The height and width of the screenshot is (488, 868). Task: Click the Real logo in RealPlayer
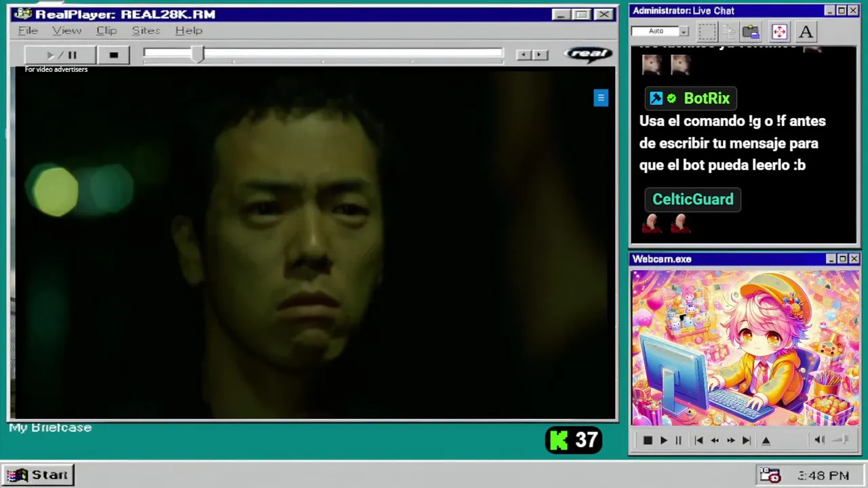point(587,54)
